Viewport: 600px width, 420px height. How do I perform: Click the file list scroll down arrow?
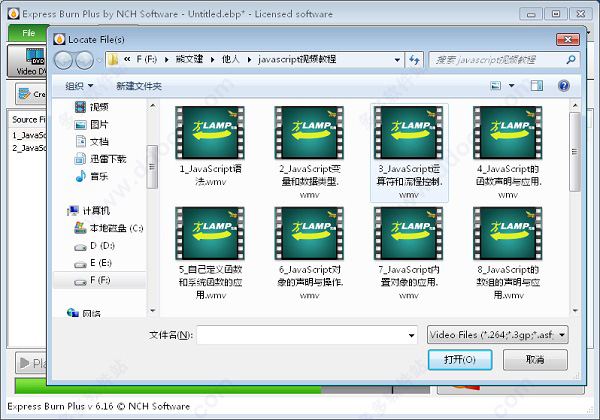[x=575, y=311]
